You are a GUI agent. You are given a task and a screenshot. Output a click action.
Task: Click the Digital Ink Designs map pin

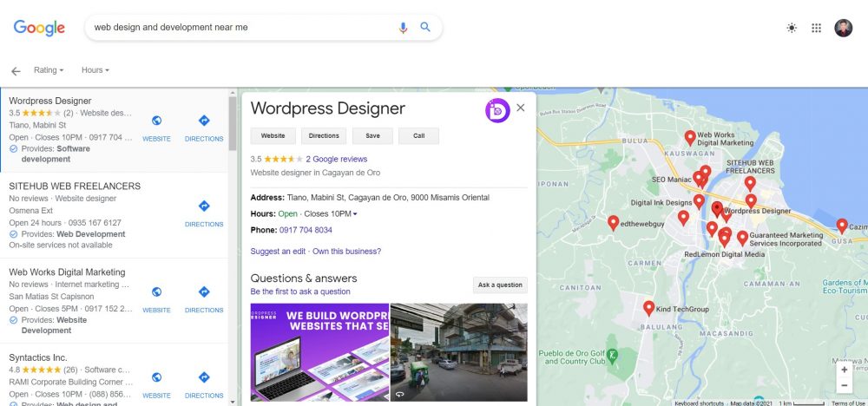(x=699, y=201)
